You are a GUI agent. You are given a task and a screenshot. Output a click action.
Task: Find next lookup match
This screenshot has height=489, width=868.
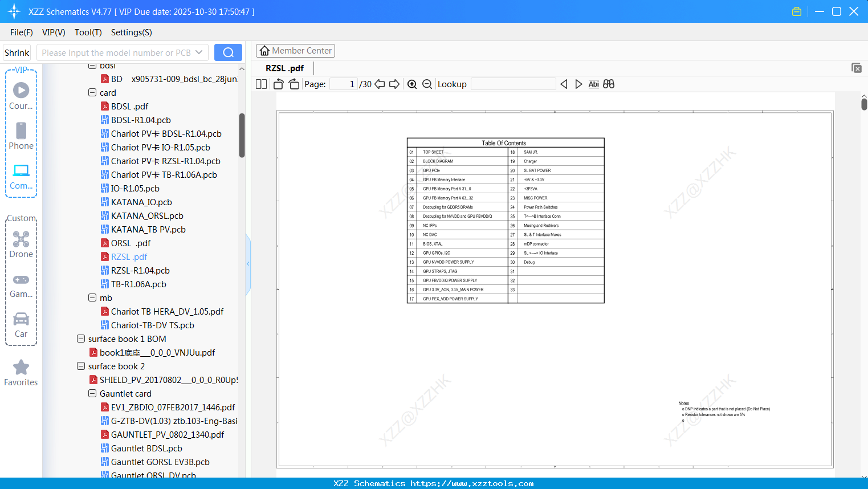[578, 84]
